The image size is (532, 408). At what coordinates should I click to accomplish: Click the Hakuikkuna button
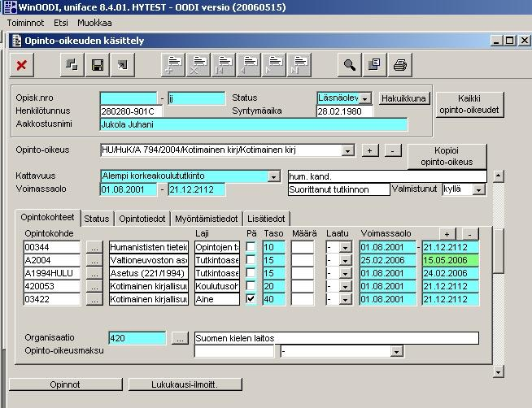click(403, 98)
